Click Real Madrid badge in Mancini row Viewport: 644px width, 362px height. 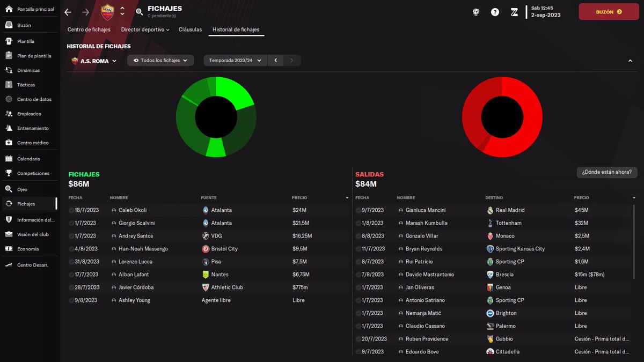pyautogui.click(x=490, y=210)
